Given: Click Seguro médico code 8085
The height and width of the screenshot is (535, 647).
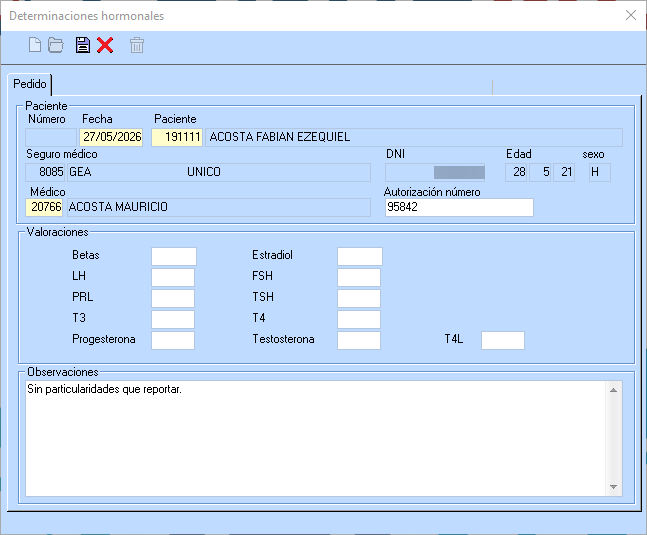Looking at the screenshot, I should click(45, 172).
